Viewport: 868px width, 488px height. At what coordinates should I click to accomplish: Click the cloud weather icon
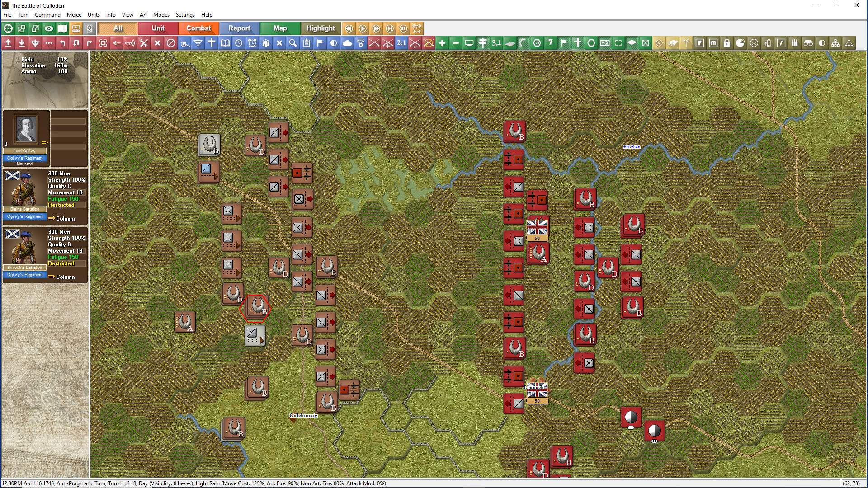point(347,43)
